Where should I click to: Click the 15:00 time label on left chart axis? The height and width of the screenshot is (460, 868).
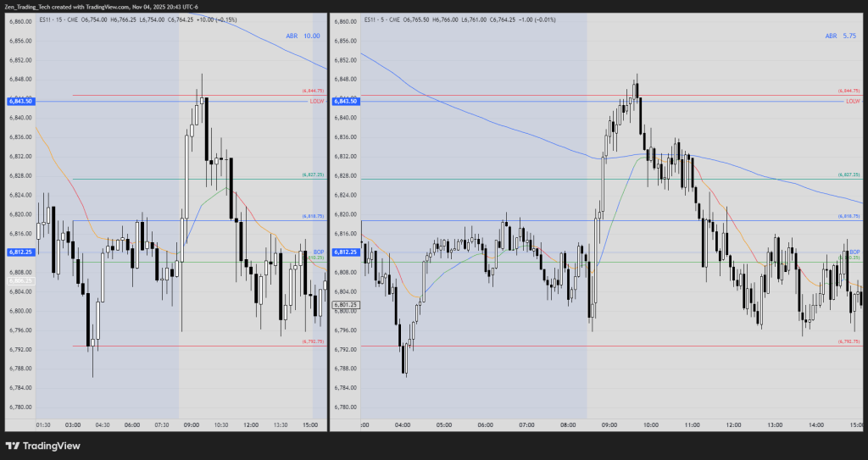(310, 424)
